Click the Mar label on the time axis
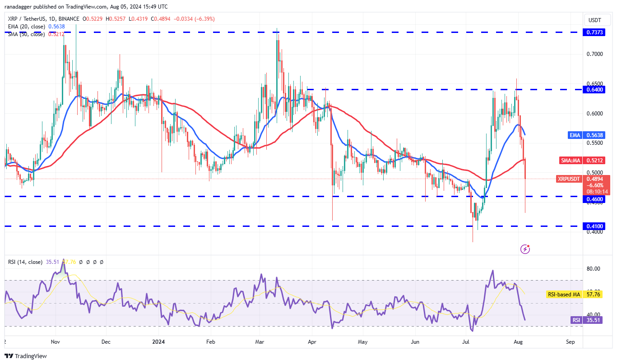This screenshot has width=617, height=364. [x=260, y=342]
